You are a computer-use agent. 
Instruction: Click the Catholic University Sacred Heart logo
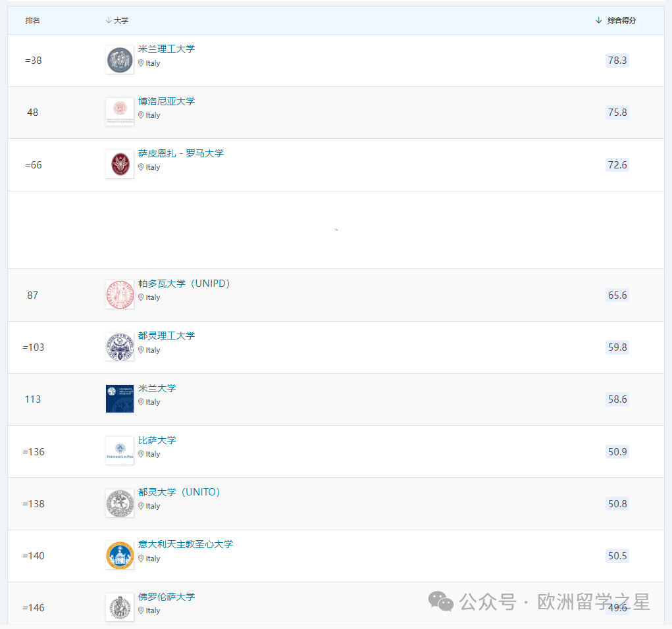(120, 555)
